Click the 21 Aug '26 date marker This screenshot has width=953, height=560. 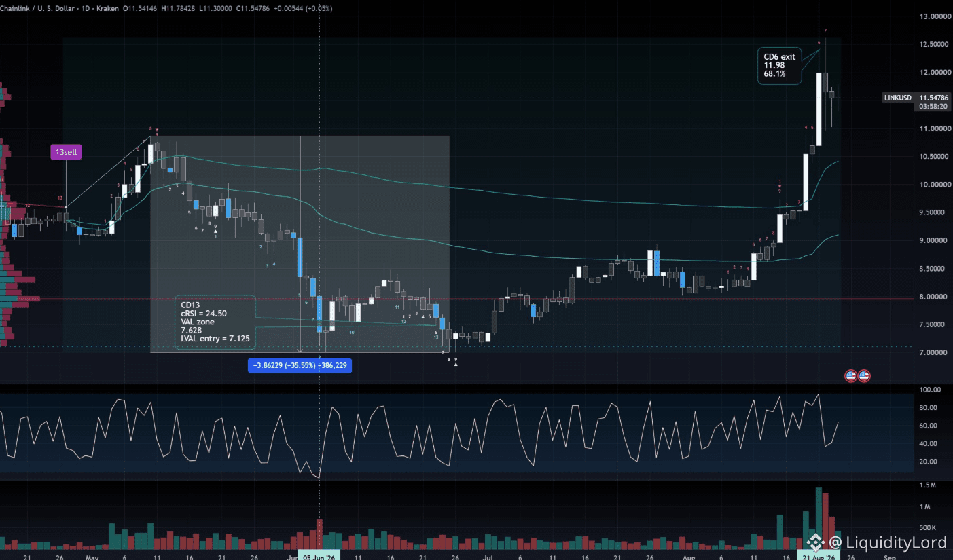point(819,554)
